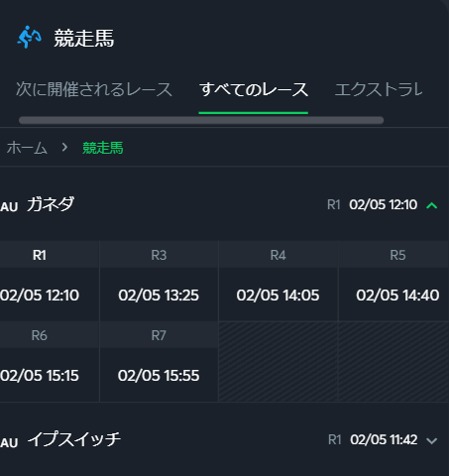Screen dimensions: 449x476
Task: Open race R3 at 02/05 13:25
Action: (159, 281)
